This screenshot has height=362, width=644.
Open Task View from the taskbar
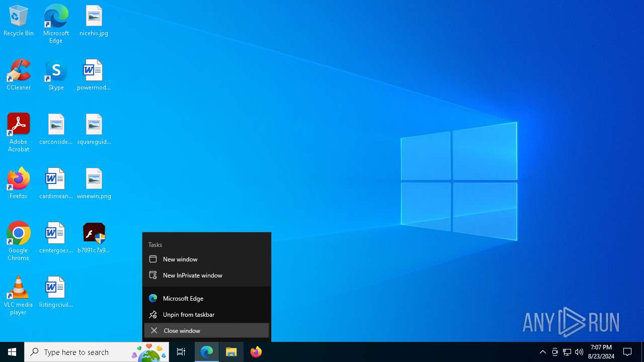(x=181, y=352)
